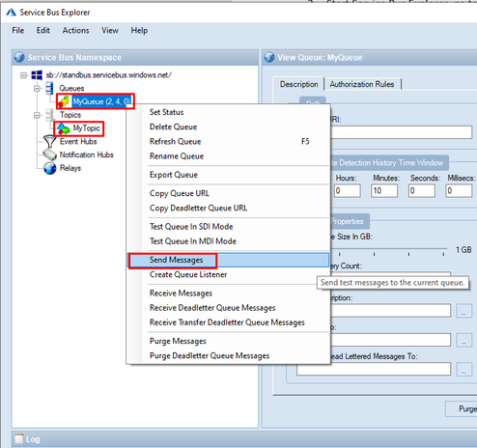Click the URI text field

click(401, 132)
